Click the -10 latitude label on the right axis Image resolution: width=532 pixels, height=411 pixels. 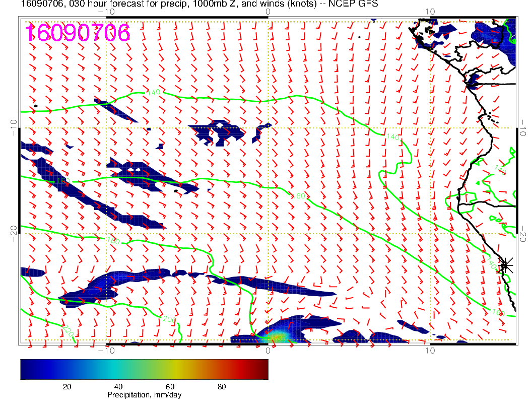point(523,125)
